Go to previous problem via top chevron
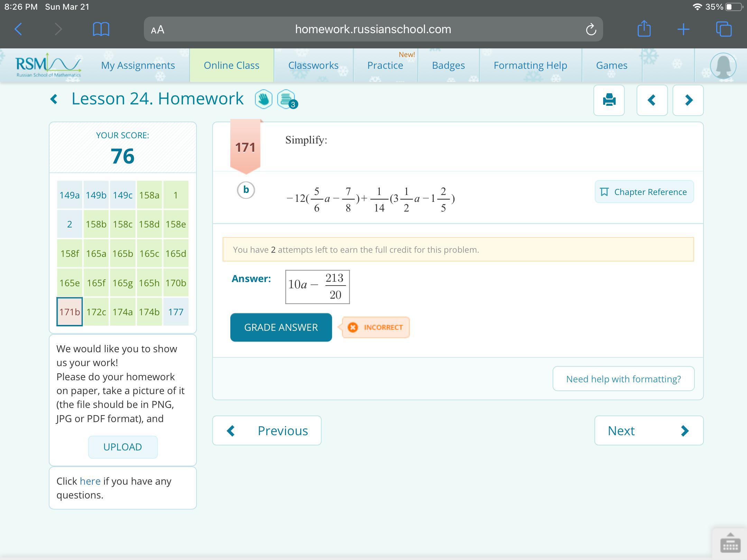747x560 pixels. tap(652, 100)
